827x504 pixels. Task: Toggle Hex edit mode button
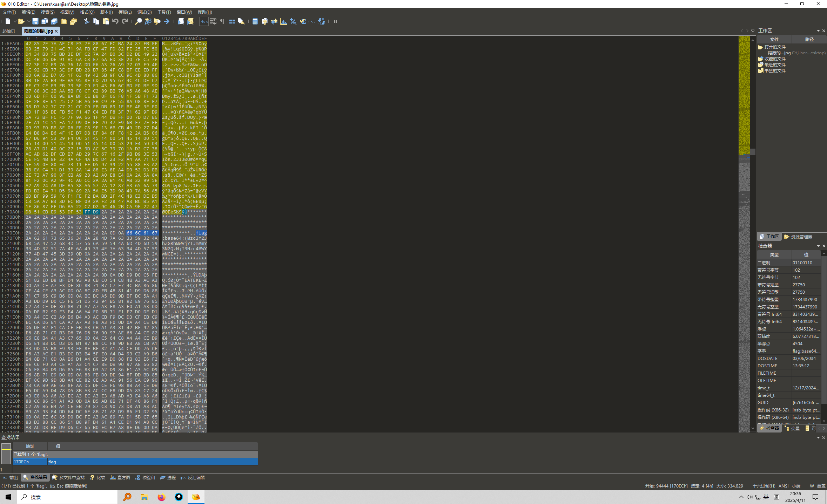pyautogui.click(x=204, y=21)
